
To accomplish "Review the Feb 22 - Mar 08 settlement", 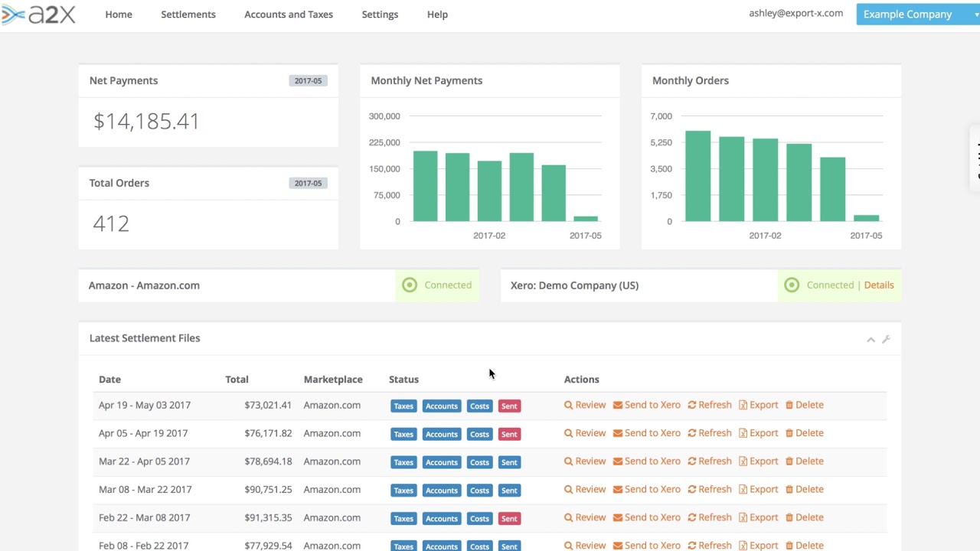I will [585, 517].
